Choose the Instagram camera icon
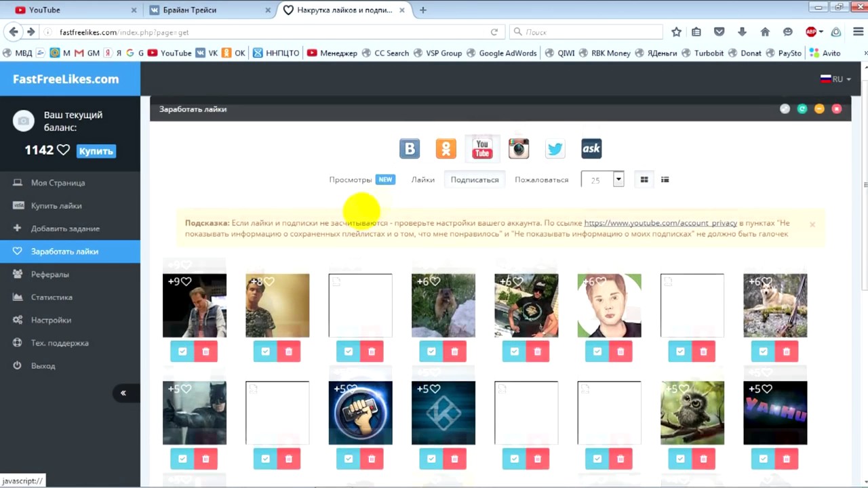The width and height of the screenshot is (868, 488). pos(519,148)
